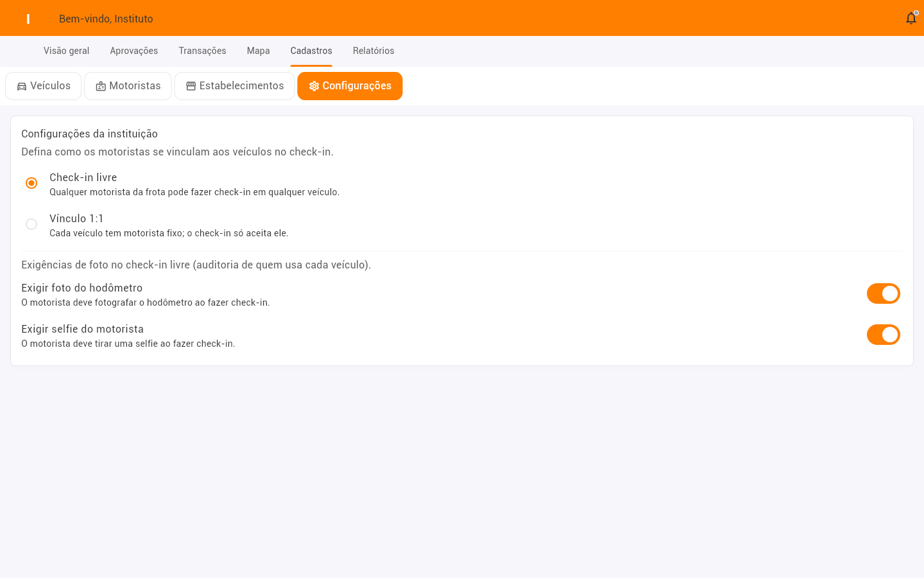Click 'Exigências de foto no check-in livre' text
Viewport: 924px width, 578px height.
tap(105, 265)
